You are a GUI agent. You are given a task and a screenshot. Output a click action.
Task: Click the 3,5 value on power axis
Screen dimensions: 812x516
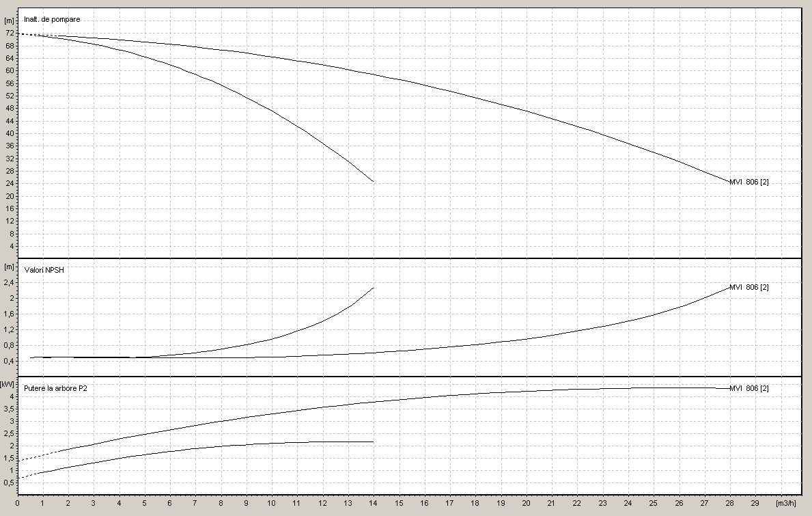click(x=10, y=408)
